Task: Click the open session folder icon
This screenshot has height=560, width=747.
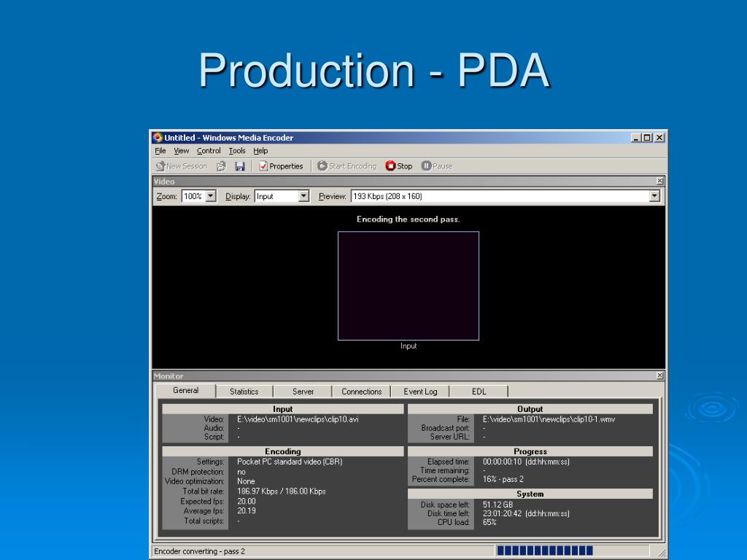Action: point(221,166)
